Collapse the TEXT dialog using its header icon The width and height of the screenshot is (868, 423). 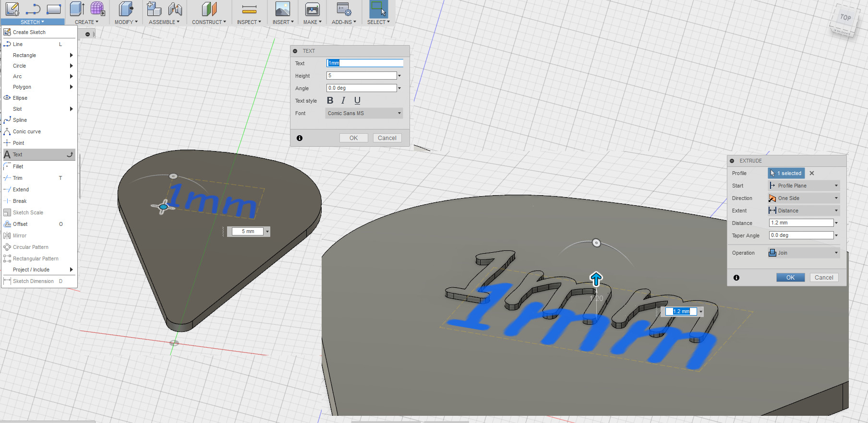click(x=295, y=51)
